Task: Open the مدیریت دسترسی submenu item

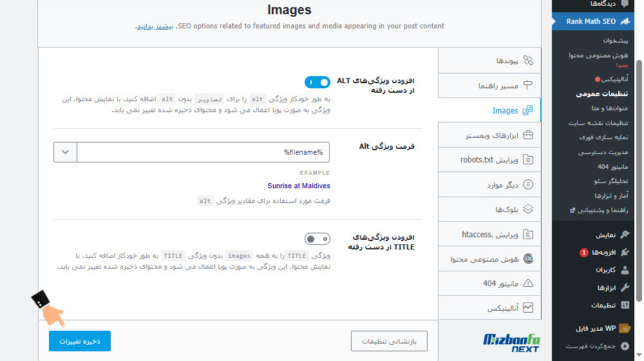Action: [x=603, y=152]
